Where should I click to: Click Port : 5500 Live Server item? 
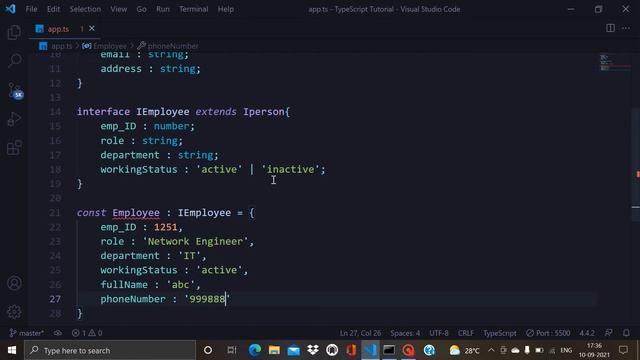point(548,333)
